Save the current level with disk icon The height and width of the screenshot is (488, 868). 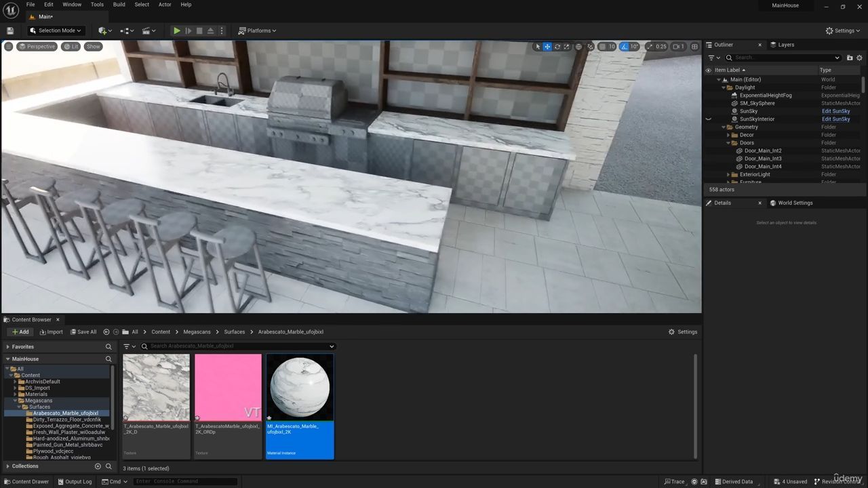[x=10, y=30]
